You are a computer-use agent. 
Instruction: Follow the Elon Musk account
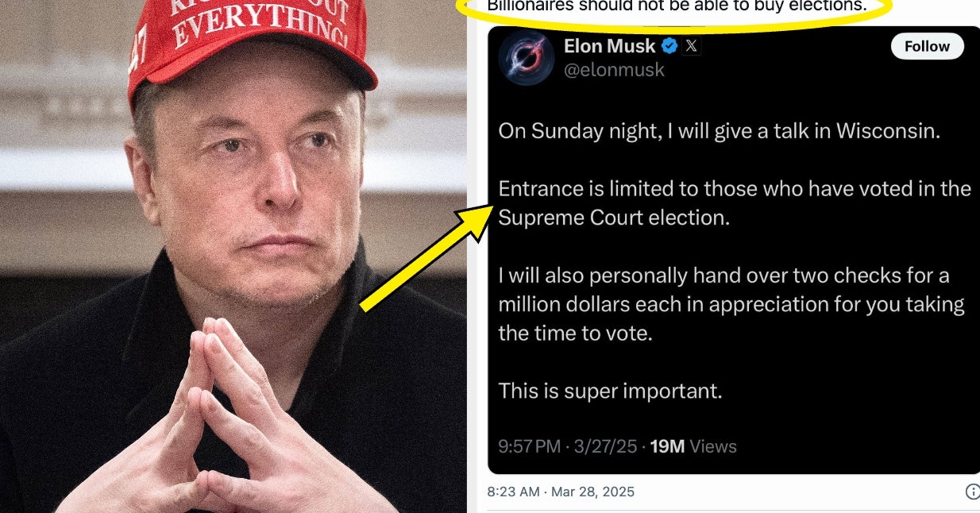[927, 46]
